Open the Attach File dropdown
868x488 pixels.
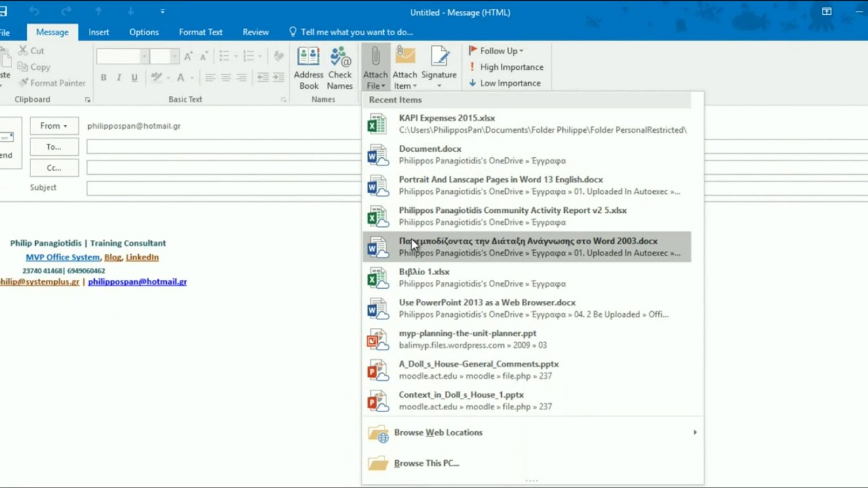[x=375, y=68]
